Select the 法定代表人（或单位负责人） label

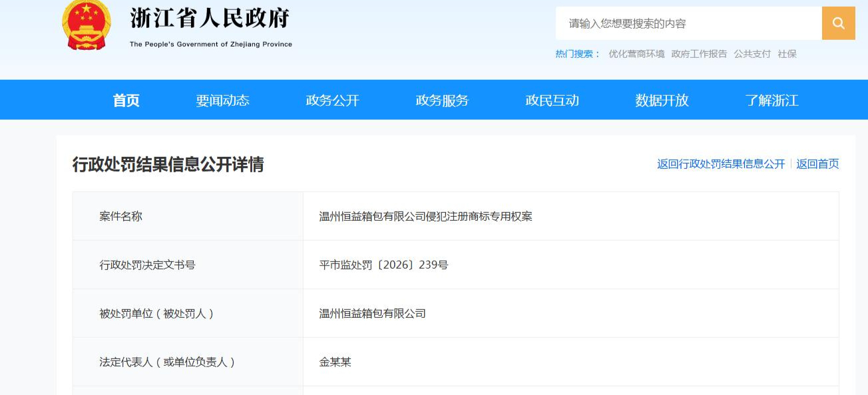point(167,362)
